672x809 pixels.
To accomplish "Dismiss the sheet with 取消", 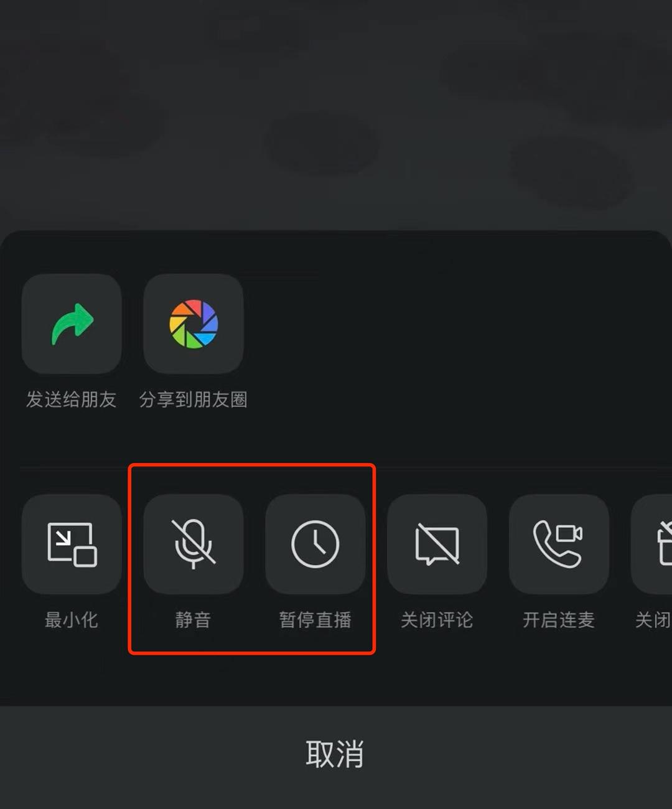I will (x=336, y=755).
